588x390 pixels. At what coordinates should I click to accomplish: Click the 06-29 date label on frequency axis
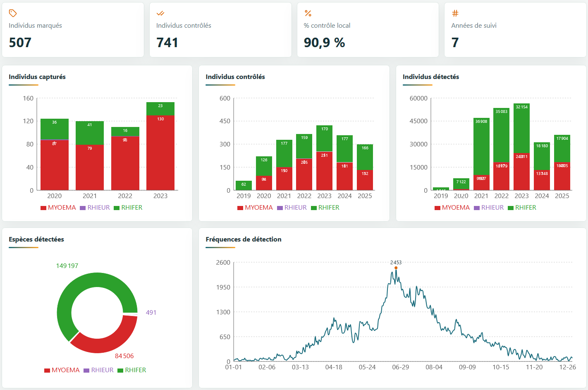coord(400,367)
